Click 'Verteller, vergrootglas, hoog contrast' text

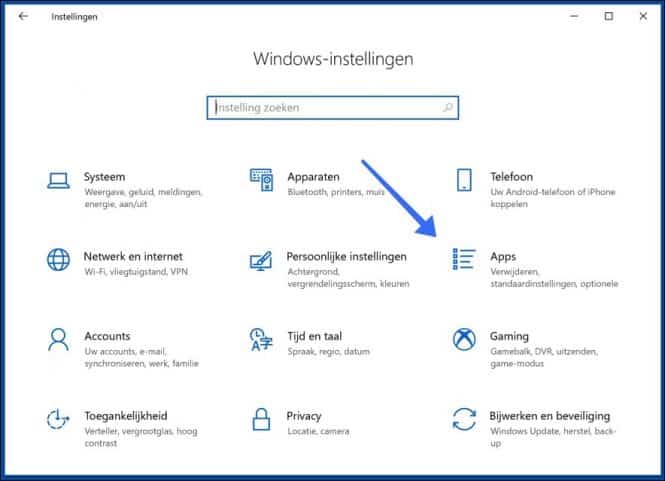[140, 437]
